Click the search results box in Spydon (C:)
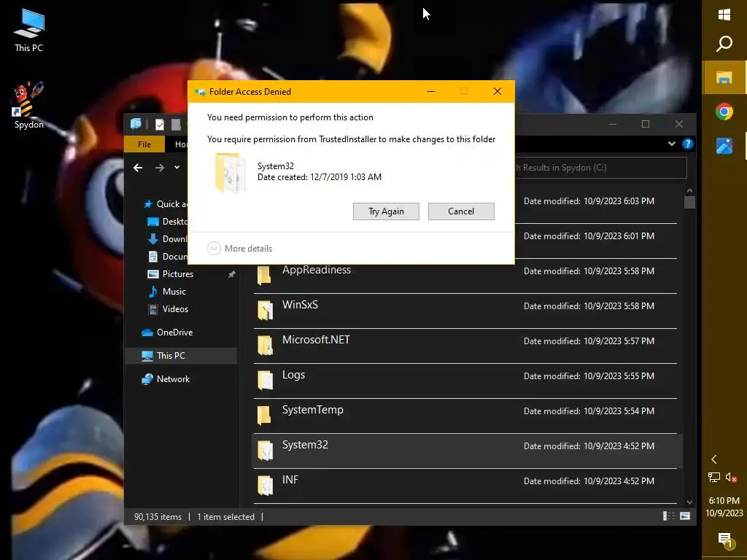747x560 pixels. [x=600, y=168]
